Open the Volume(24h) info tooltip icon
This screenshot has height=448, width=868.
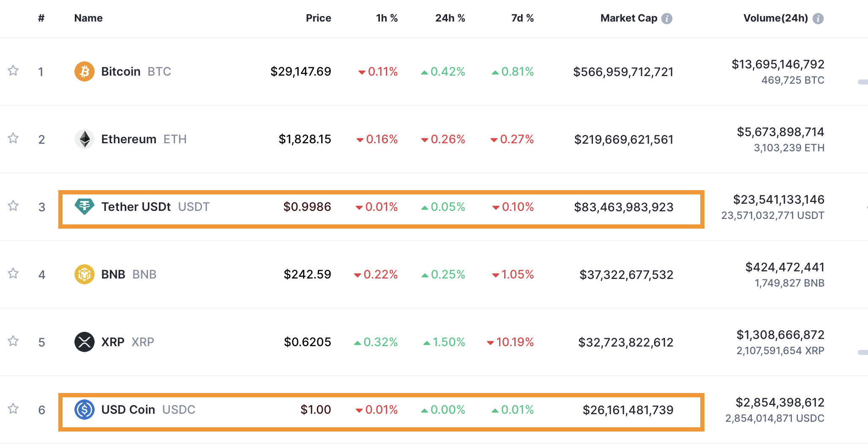[818, 19]
